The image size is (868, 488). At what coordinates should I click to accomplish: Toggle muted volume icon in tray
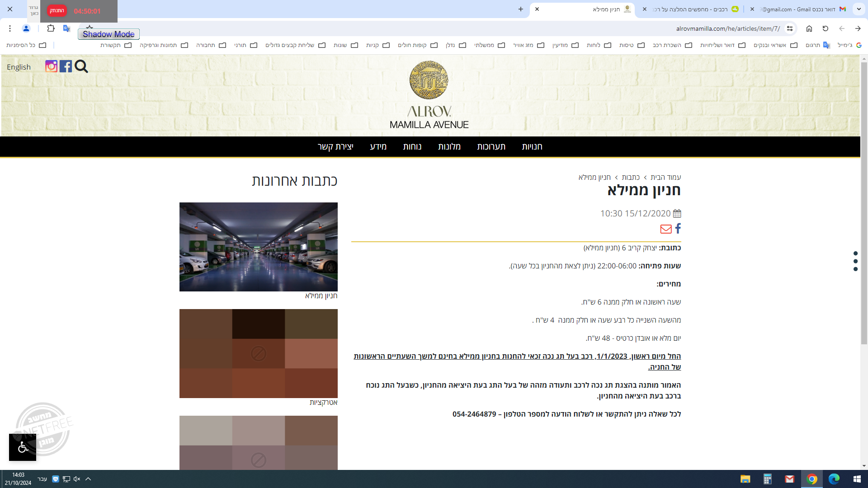pyautogui.click(x=77, y=479)
